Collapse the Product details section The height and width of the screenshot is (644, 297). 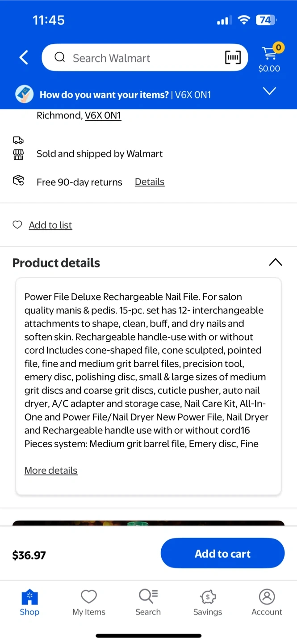(275, 263)
